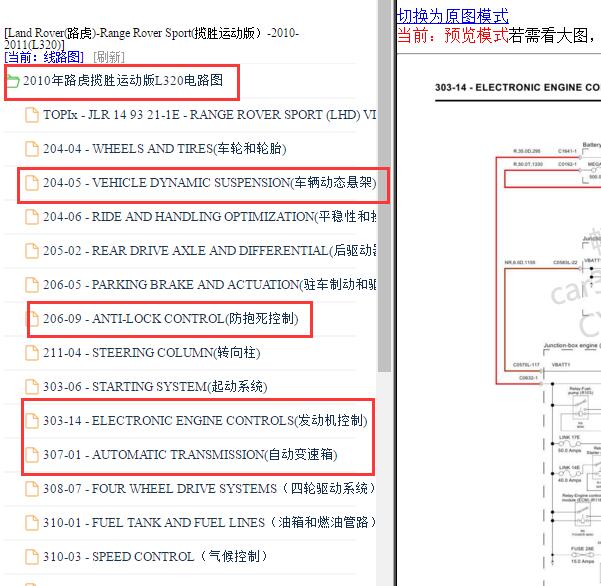This screenshot has width=601, height=586.
Task: Click the document icon beside 211-04 STEERING COLUMN
Action: pyautogui.click(x=32, y=353)
